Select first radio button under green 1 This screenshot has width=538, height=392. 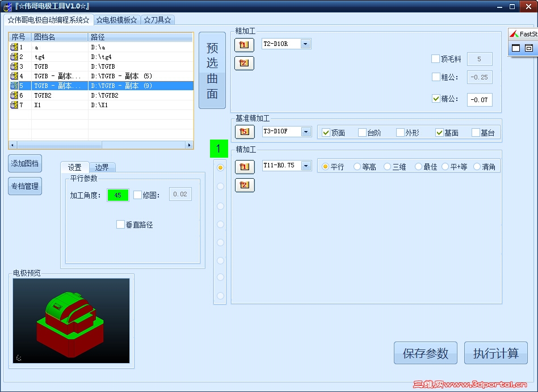tap(220, 167)
